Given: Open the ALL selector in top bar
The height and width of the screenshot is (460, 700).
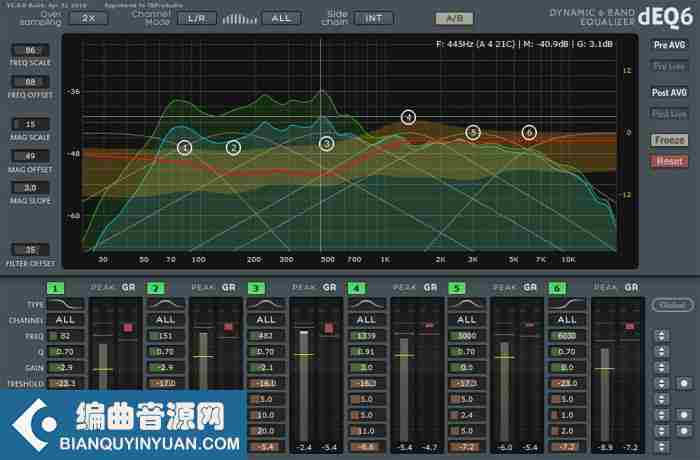Looking at the screenshot, I should (281, 19).
